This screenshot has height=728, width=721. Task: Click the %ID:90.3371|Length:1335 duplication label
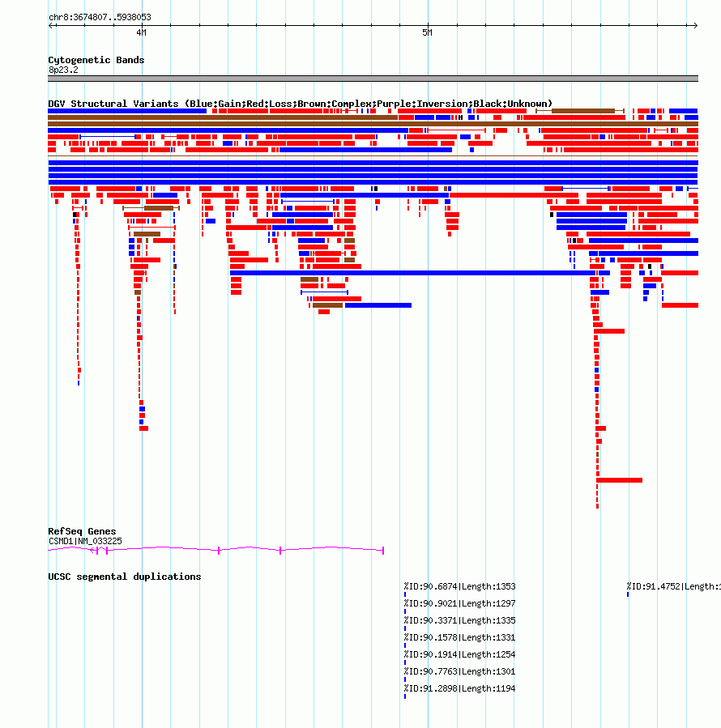tap(459, 621)
